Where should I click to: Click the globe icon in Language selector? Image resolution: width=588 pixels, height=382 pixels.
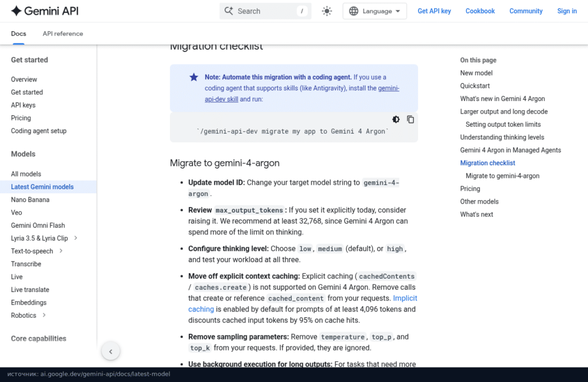tap(354, 11)
